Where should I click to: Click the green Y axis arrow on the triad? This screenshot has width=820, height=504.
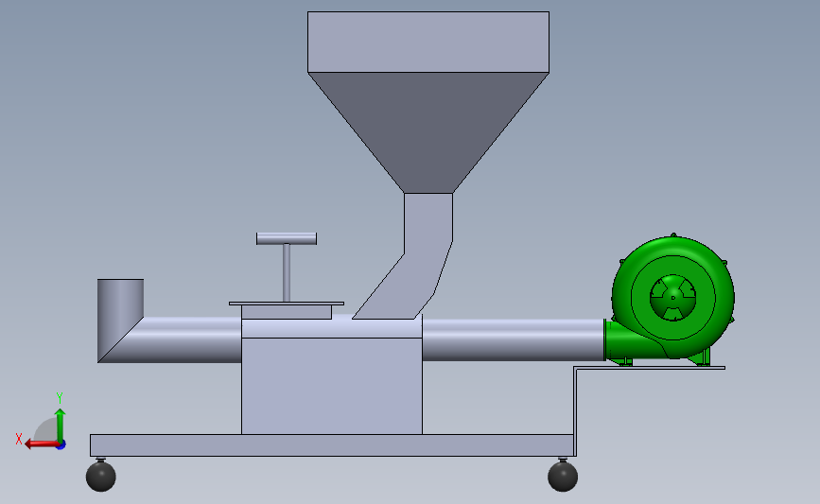pyautogui.click(x=61, y=426)
